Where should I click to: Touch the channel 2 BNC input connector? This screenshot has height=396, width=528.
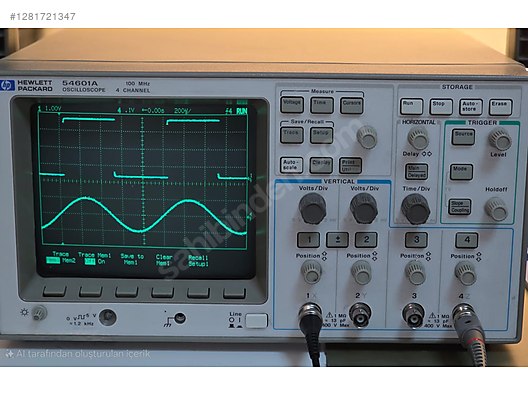coord(360,315)
